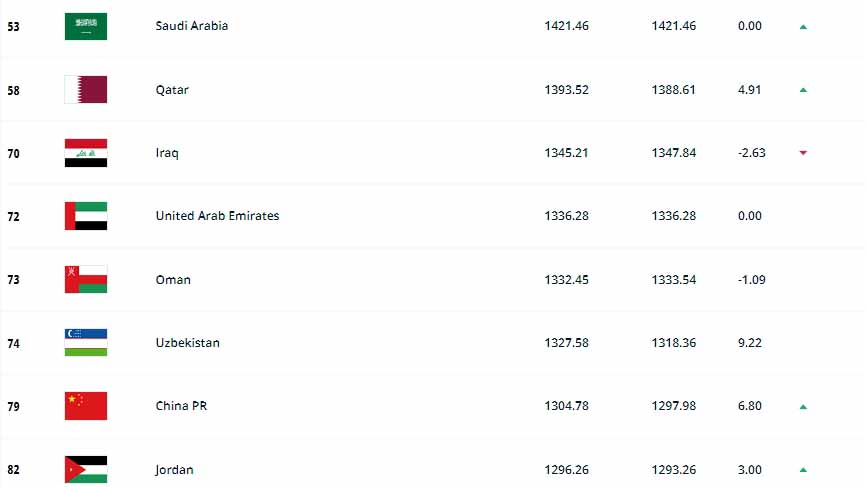The width and height of the screenshot is (865, 487).
Task: Select the United Arab Emirates name
Action: point(217,216)
